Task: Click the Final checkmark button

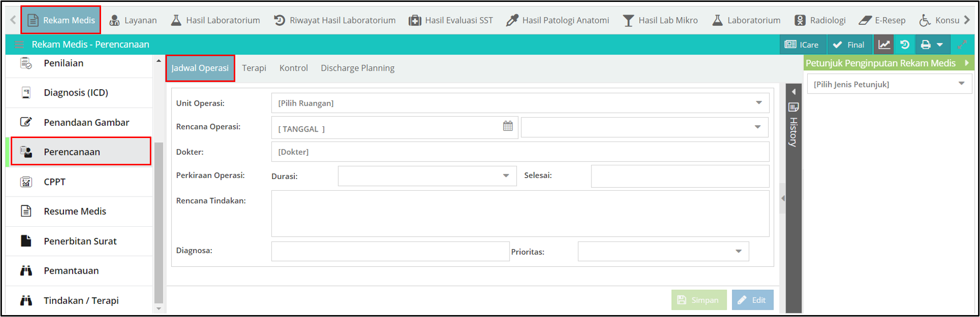Action: coord(849,44)
